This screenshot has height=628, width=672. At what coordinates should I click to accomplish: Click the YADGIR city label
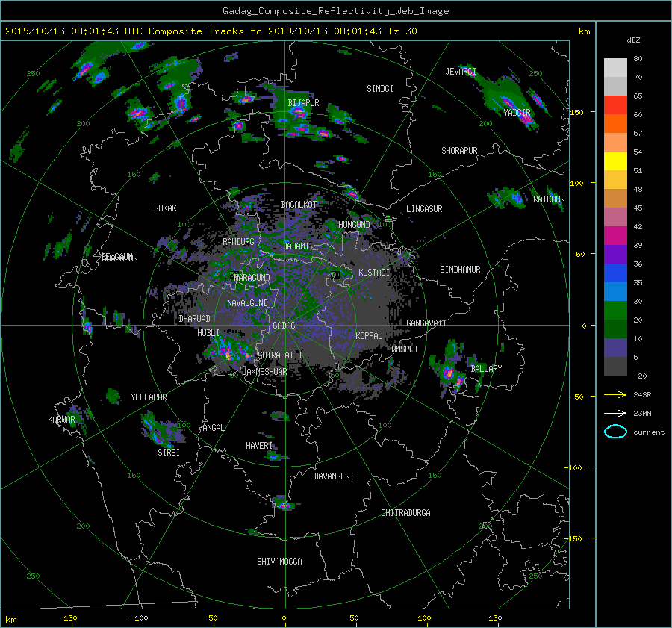[x=517, y=113]
